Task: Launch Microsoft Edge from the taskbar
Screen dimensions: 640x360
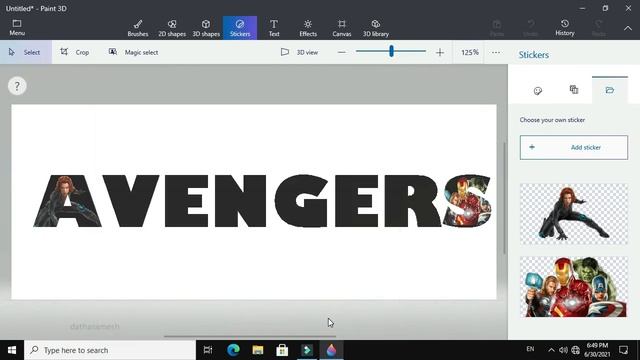Action: (x=233, y=350)
